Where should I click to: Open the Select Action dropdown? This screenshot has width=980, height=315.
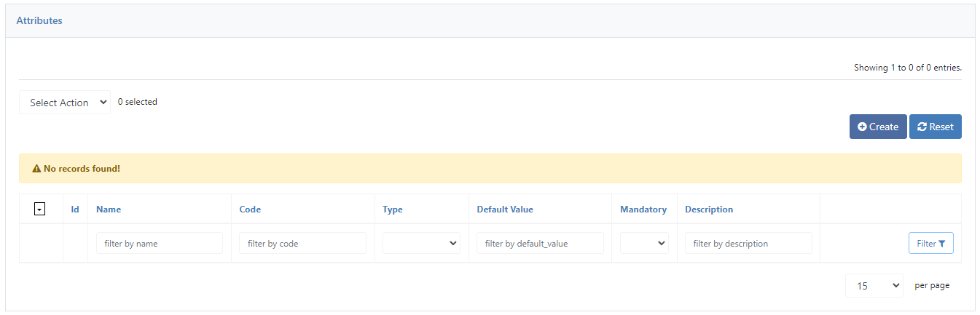(x=65, y=103)
